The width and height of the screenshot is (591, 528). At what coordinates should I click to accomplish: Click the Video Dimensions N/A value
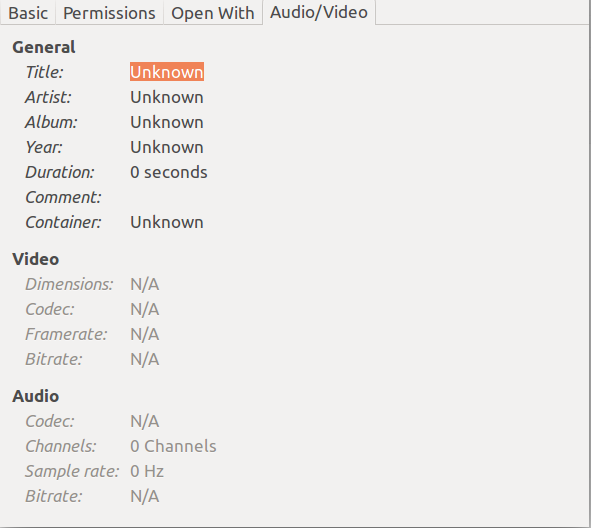coord(144,284)
